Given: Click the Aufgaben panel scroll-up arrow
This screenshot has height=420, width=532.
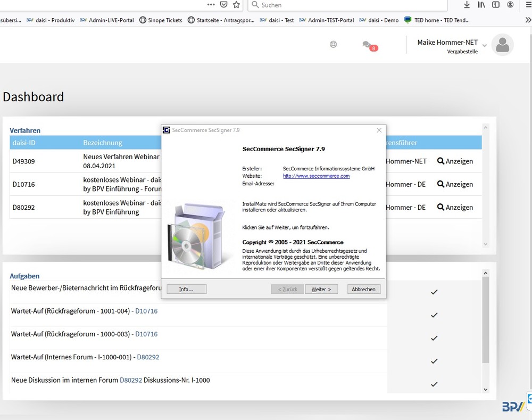Looking at the screenshot, I should pyautogui.click(x=486, y=273).
